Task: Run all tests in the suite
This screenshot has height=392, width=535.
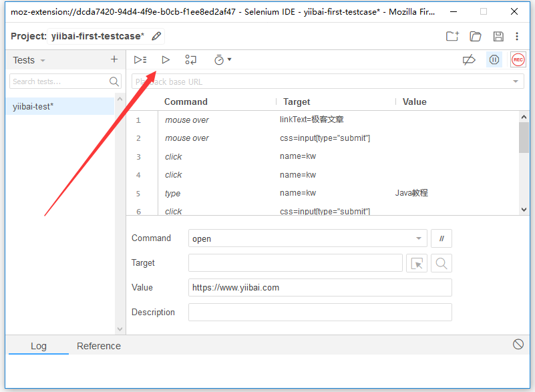Action: (x=140, y=59)
